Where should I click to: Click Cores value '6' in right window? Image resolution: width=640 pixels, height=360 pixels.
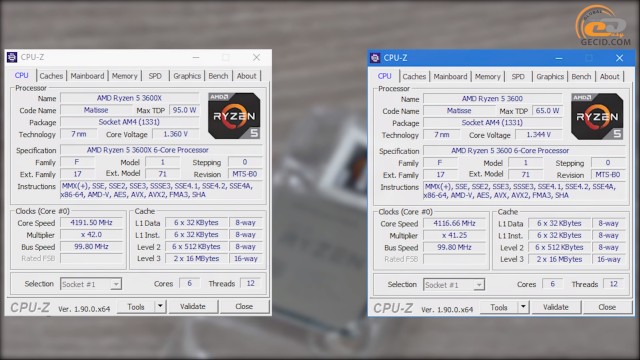(x=552, y=284)
